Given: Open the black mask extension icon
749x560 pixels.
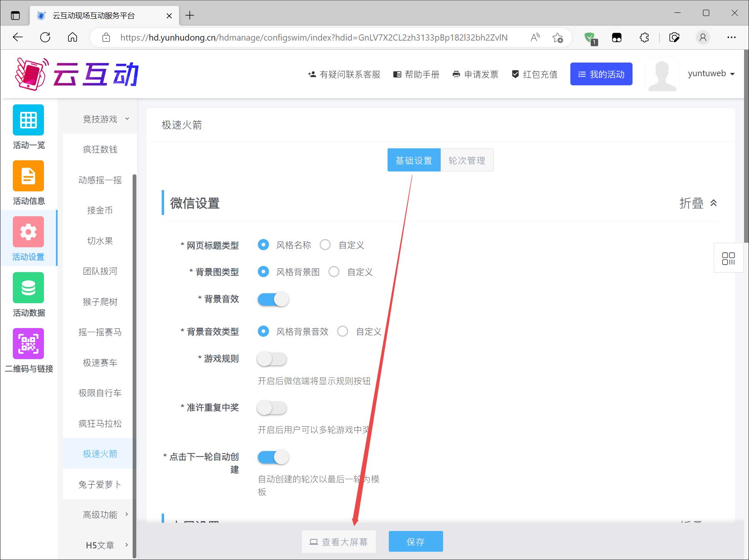Looking at the screenshot, I should point(617,38).
